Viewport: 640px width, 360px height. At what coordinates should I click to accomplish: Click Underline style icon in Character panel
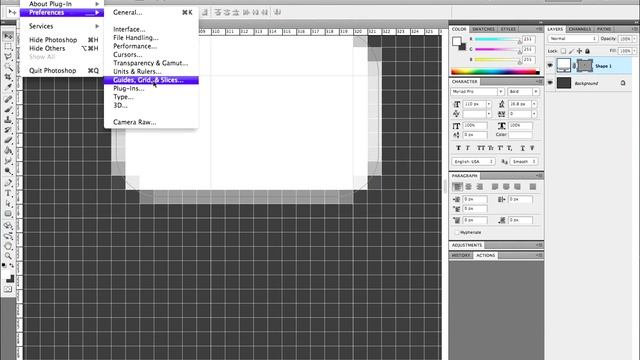click(x=522, y=148)
